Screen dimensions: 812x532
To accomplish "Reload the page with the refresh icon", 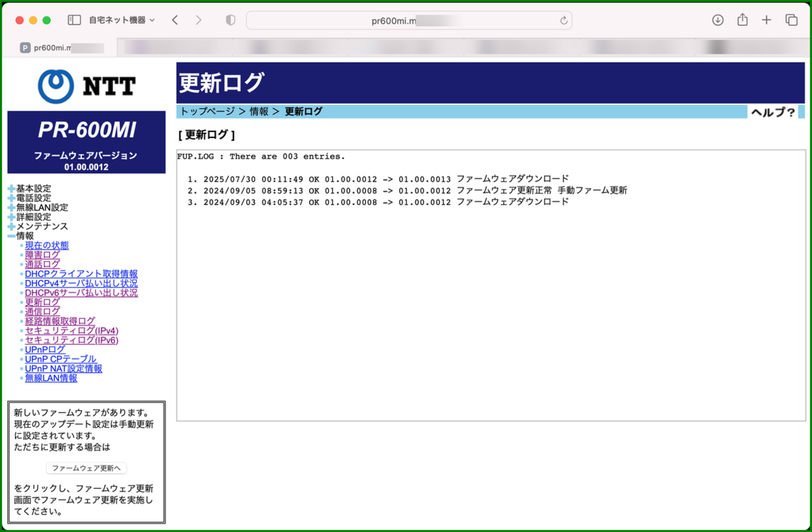I will pyautogui.click(x=563, y=20).
